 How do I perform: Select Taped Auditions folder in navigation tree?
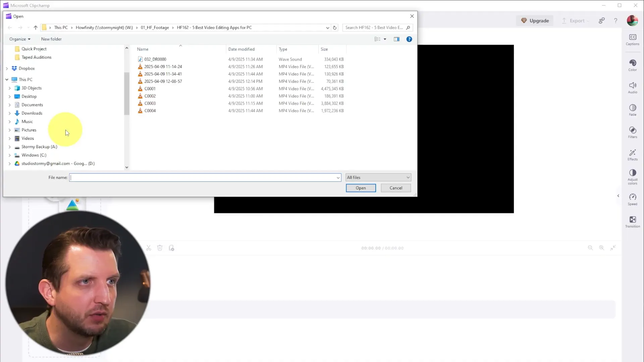[x=36, y=57]
